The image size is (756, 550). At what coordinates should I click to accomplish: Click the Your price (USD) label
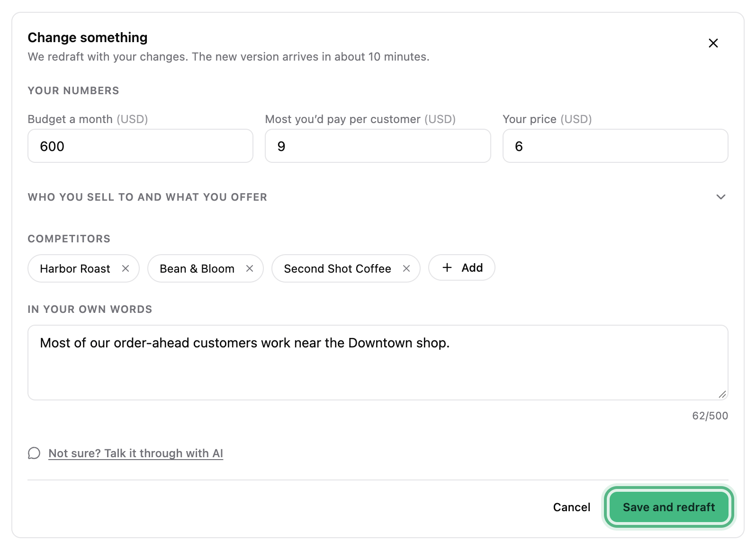pos(547,119)
